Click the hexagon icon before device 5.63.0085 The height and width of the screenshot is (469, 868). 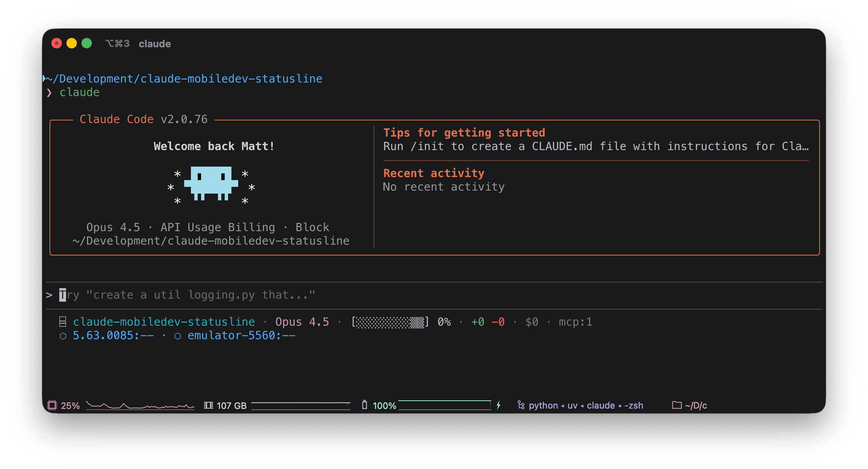tap(63, 335)
